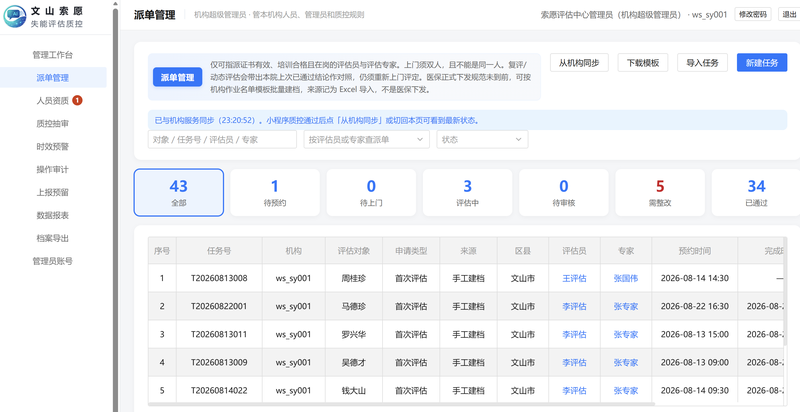Open 操作审计 sidebar item
This screenshot has width=800, height=412.
(x=53, y=169)
